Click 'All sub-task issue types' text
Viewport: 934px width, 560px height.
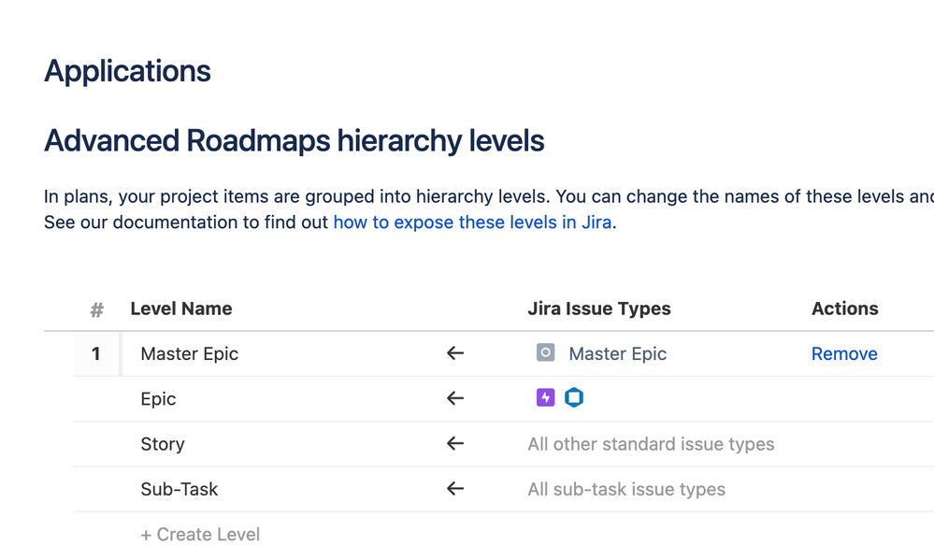pyautogui.click(x=626, y=489)
